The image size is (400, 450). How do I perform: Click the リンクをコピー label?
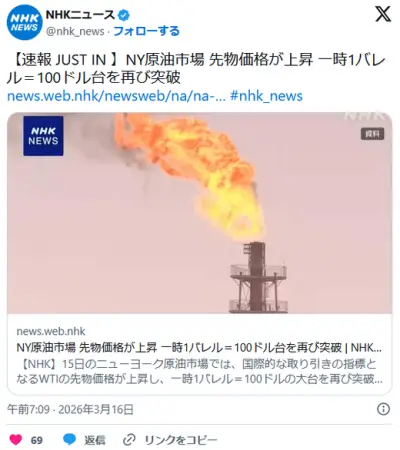[181, 440]
